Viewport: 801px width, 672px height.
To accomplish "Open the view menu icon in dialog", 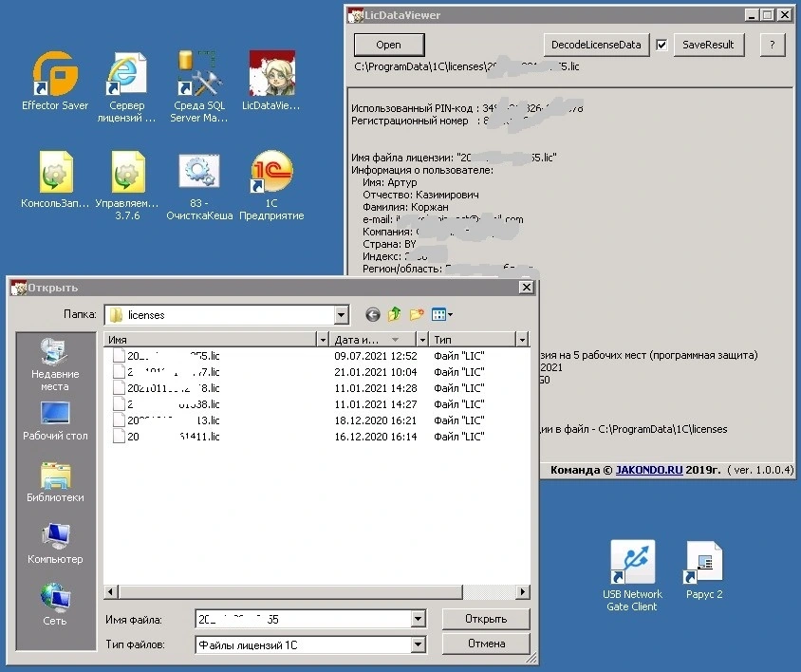I will coord(441,315).
